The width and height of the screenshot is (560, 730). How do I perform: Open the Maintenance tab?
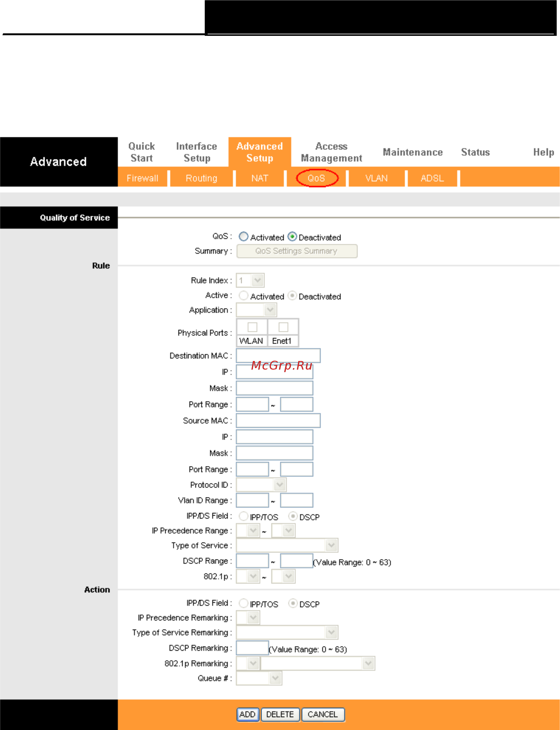413,152
